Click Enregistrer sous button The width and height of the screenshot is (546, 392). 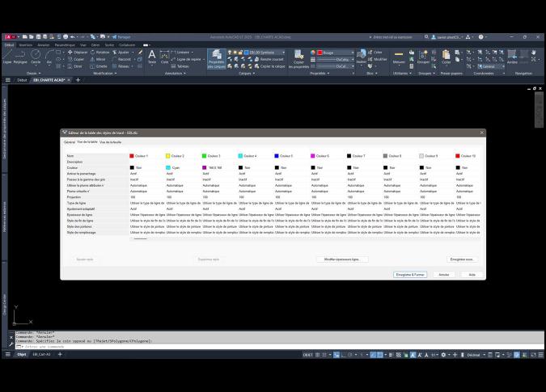pyautogui.click(x=462, y=259)
